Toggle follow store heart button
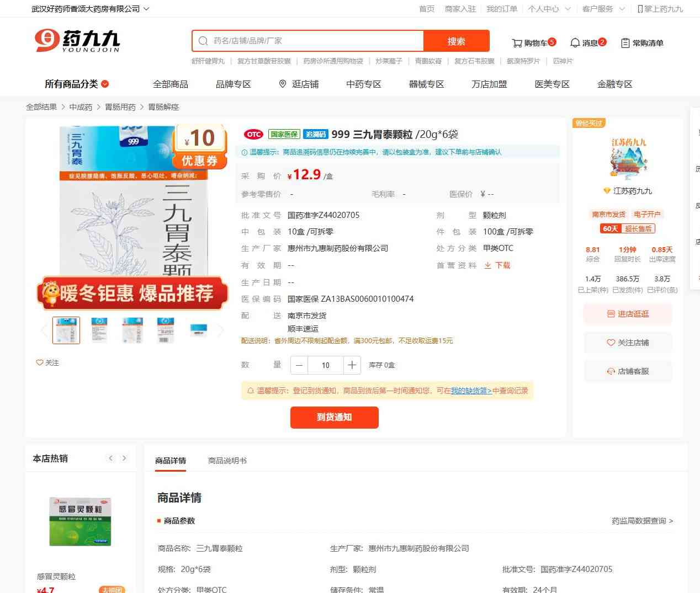 click(x=611, y=343)
